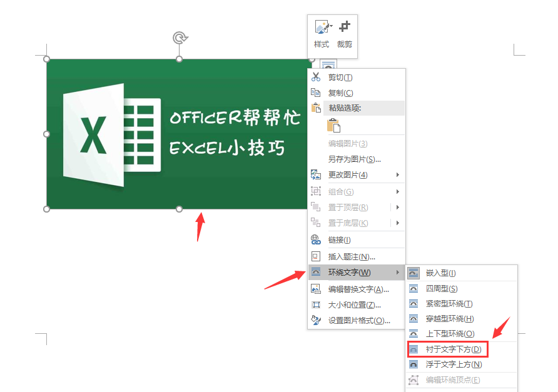This screenshot has height=392, width=558.
Task: Click the Style (样式) icon in mini toolbar
Action: [321, 28]
